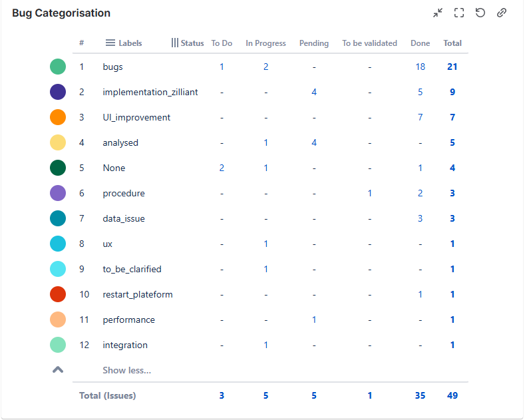Image resolution: width=525 pixels, height=420 pixels.
Task: Open the 18 Done issues for bugs
Action: (x=420, y=67)
